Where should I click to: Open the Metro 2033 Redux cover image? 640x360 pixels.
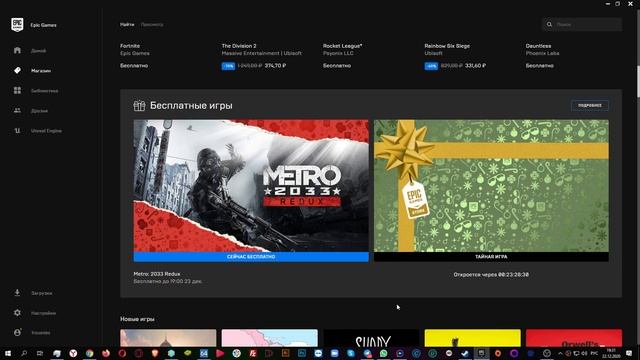(251, 186)
